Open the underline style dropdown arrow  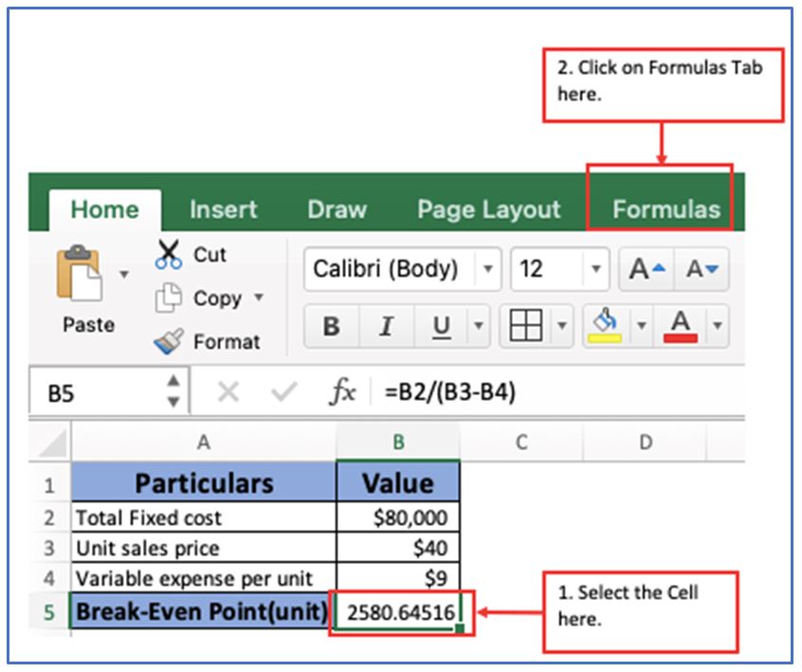click(x=479, y=326)
